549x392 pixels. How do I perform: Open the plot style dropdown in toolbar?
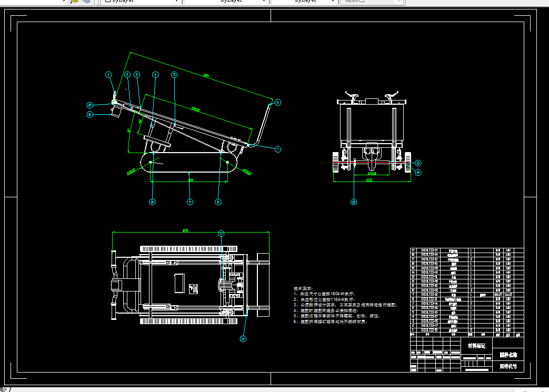coord(372,2)
